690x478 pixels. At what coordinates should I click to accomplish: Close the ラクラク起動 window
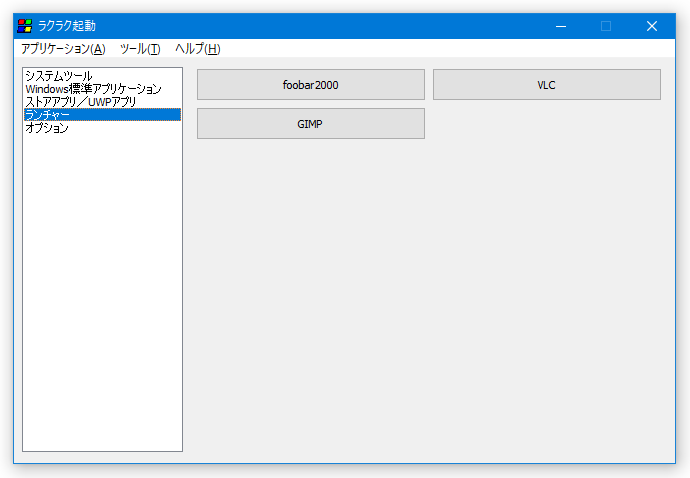click(x=652, y=26)
